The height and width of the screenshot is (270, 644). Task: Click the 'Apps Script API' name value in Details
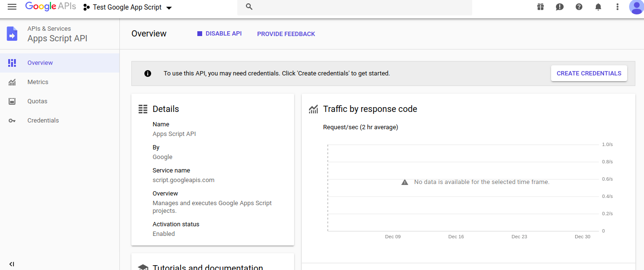[174, 134]
